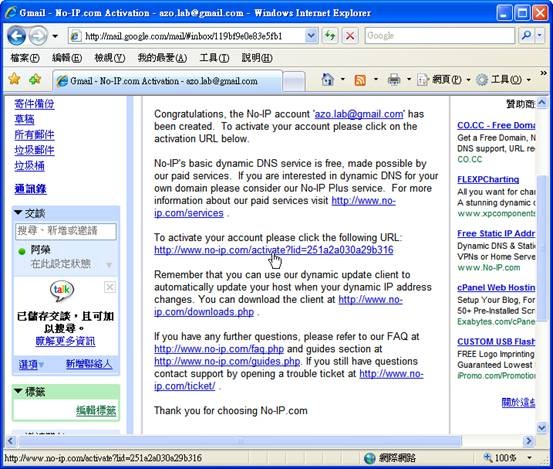Open the 垃圾桶 trash link
This screenshot has width=553, height=469.
(29, 166)
